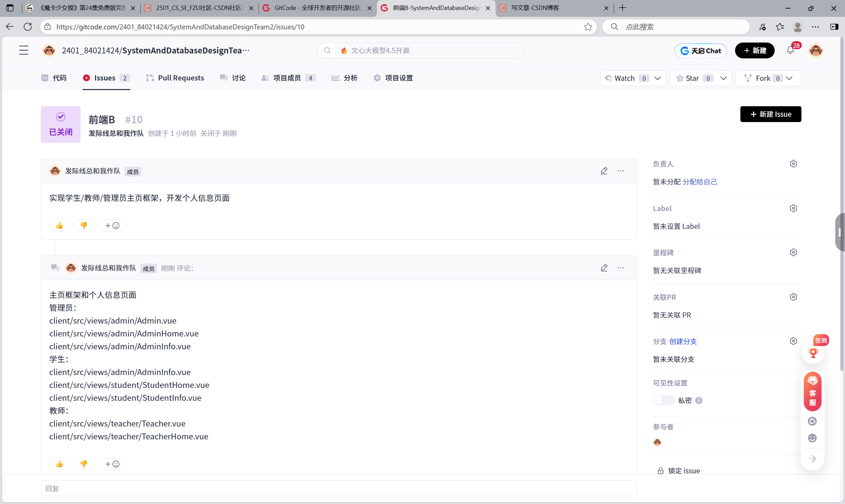
Task: Click the 回复 reply input field
Action: pos(339,488)
